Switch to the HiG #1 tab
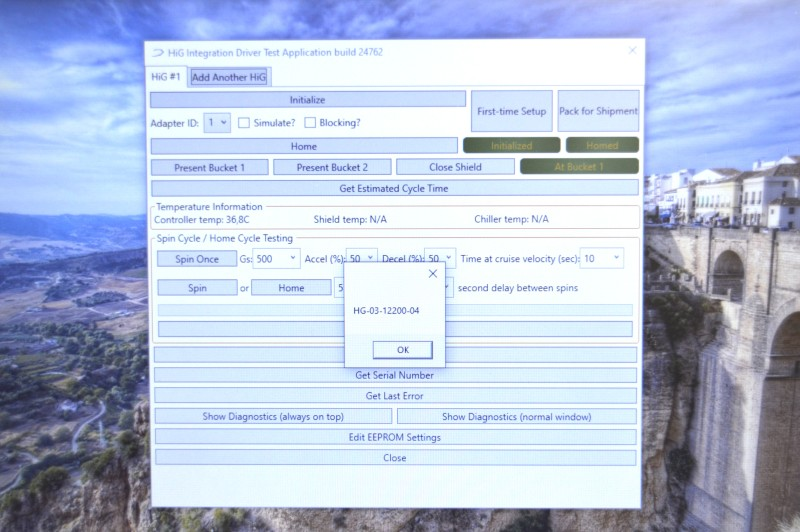This screenshot has width=800, height=532. (x=166, y=77)
